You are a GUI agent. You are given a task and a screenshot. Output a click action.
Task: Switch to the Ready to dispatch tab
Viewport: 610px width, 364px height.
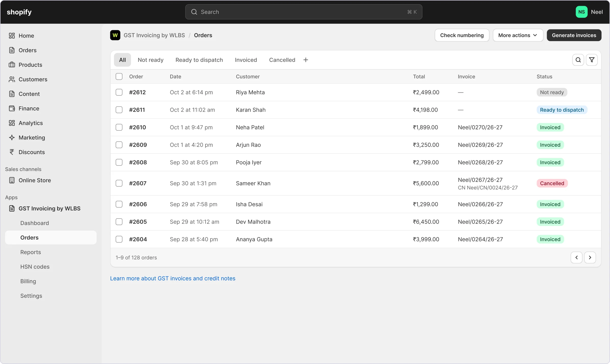point(199,60)
